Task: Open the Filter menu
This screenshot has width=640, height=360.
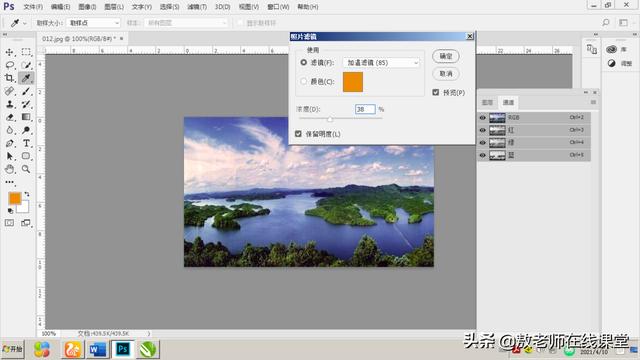Action: [x=197, y=7]
